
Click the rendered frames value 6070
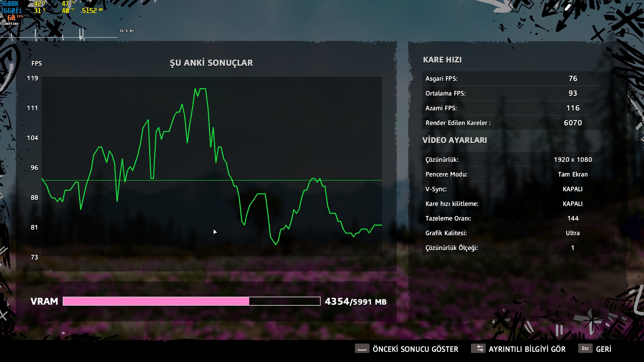[573, 123]
